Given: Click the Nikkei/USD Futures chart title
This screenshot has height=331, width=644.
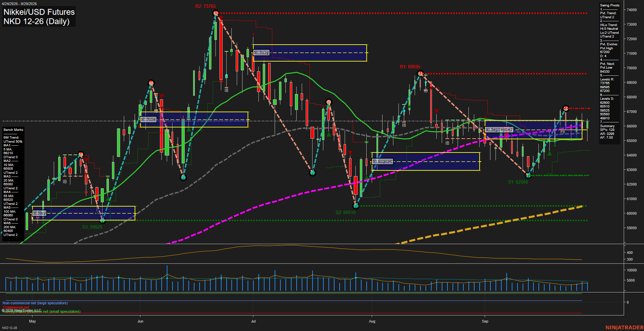Looking at the screenshot, I should click(x=39, y=12).
